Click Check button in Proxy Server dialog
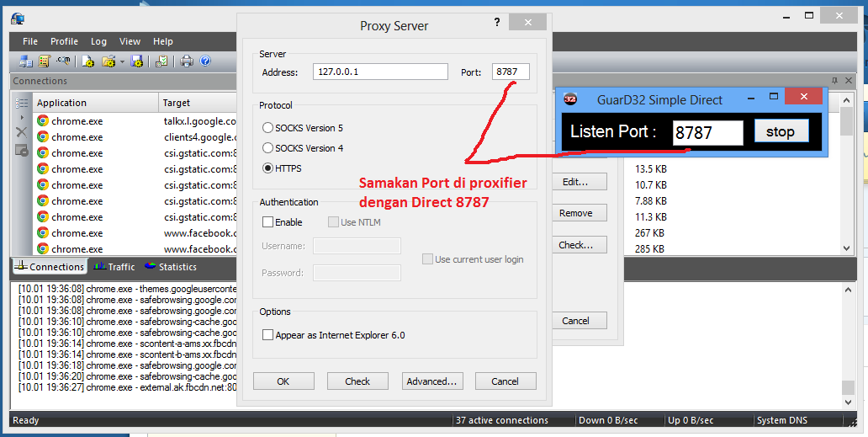The image size is (868, 437). 357,381
